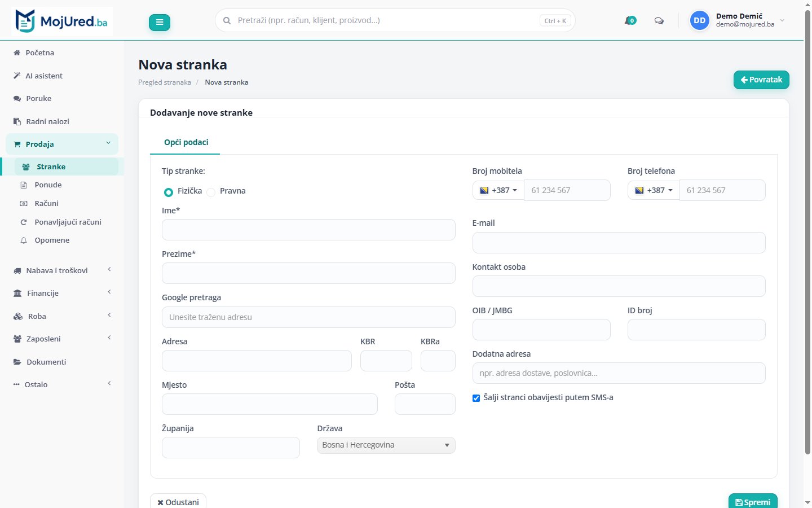Click the Pregled stranaka breadcrumb link

coord(165,82)
